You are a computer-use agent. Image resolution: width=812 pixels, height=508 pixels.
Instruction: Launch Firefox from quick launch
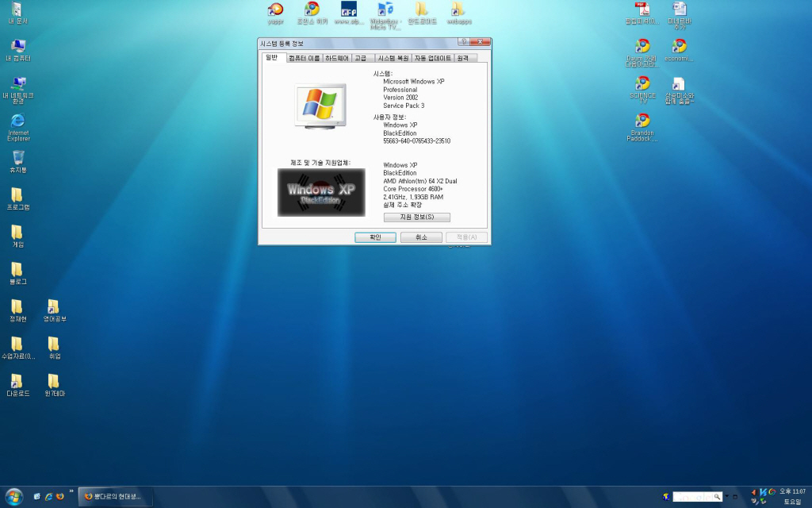(x=60, y=497)
